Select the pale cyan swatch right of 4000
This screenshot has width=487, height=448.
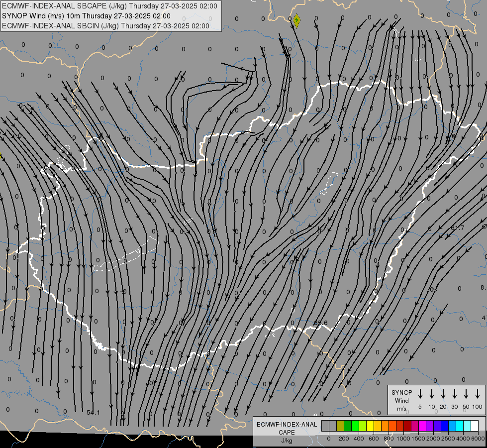[x=467, y=426]
